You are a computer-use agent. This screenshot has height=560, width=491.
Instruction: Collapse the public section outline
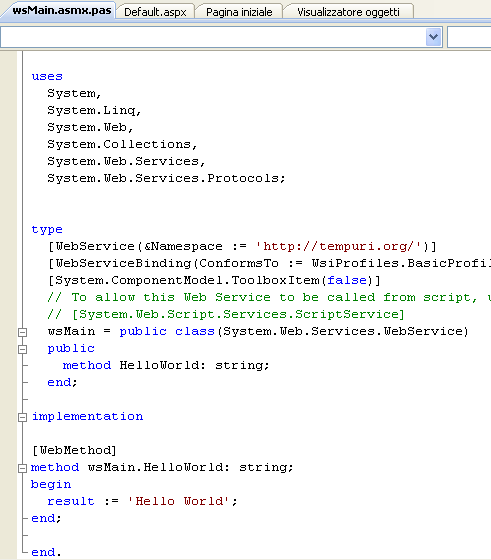click(x=22, y=349)
